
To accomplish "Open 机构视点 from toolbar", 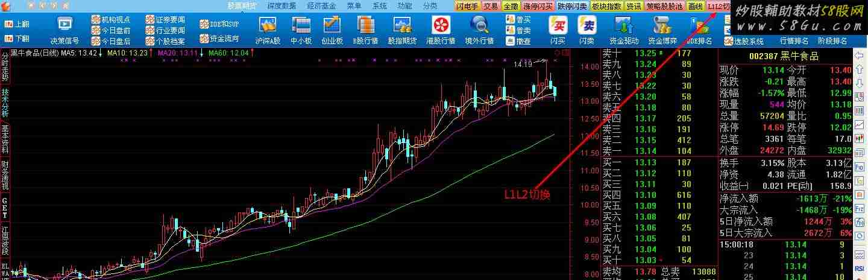I will point(111,19).
